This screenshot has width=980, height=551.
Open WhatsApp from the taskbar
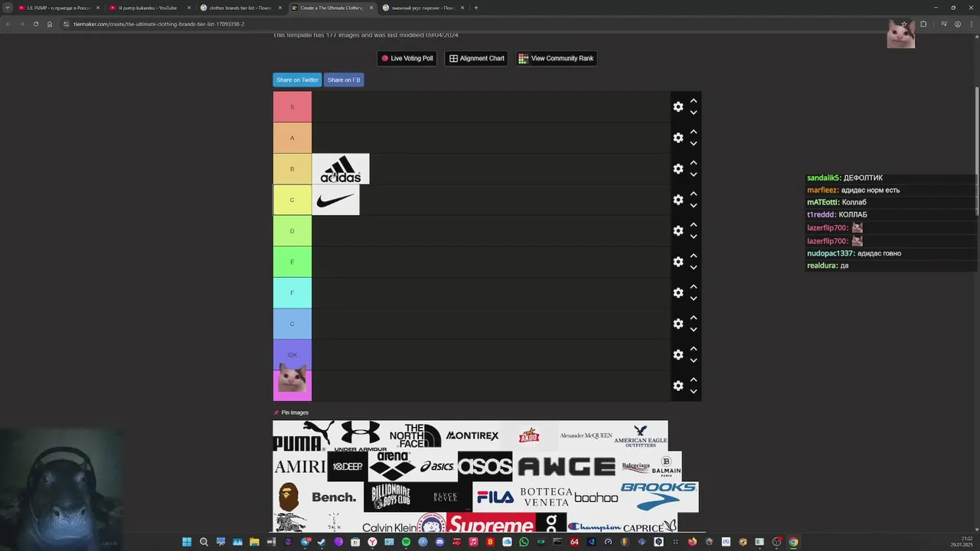tap(524, 542)
